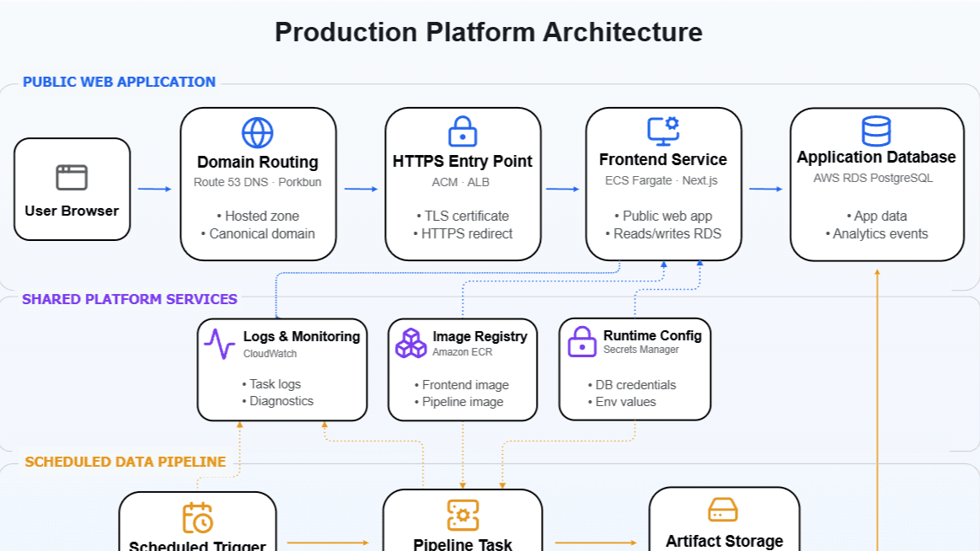Click the Route 53 DNS · Porkbun subtitle
The height and width of the screenshot is (551, 980).
tap(258, 183)
